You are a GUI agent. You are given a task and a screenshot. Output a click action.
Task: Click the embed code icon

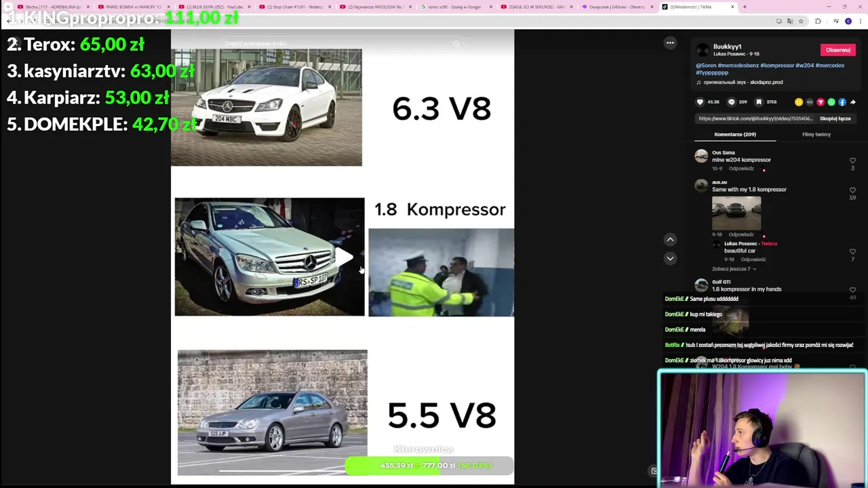(x=810, y=102)
